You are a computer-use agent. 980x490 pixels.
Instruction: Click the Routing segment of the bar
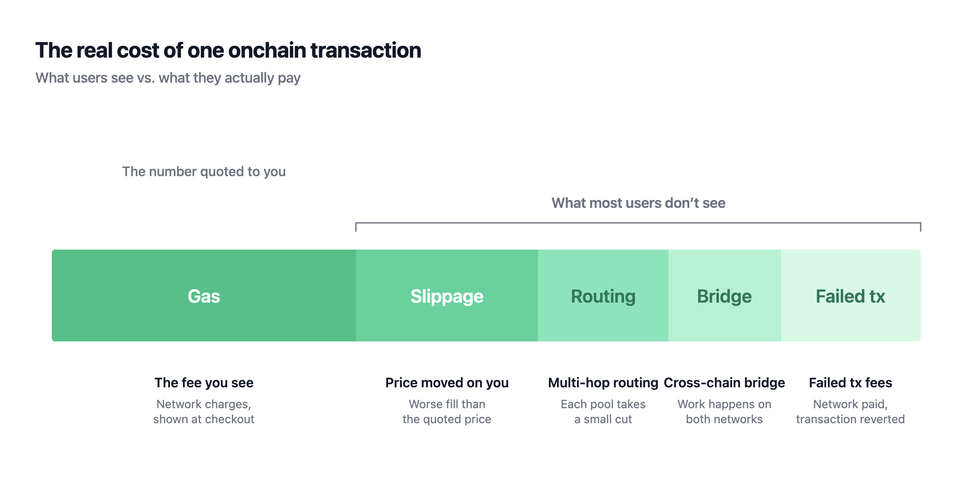coord(603,296)
